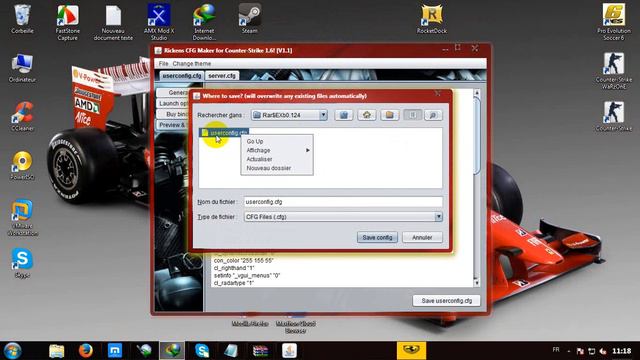Close the Where to save dialog
640x360 pixels.
[x=438, y=93]
